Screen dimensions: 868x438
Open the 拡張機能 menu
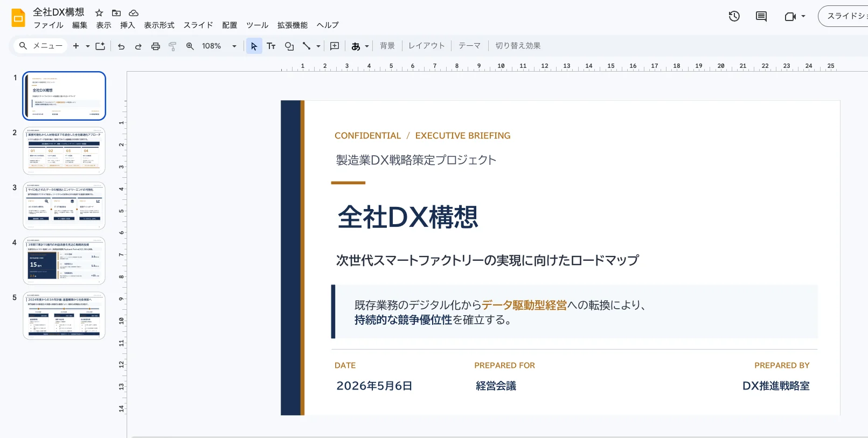293,25
